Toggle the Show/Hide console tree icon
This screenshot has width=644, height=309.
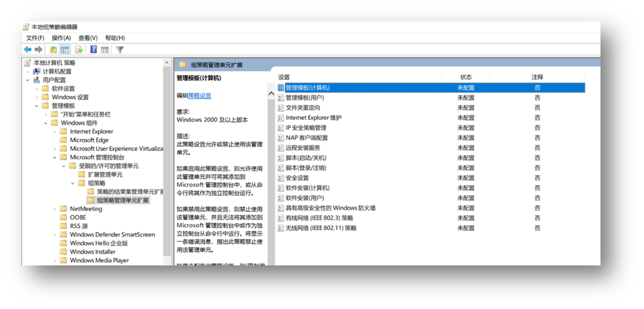pos(65,50)
